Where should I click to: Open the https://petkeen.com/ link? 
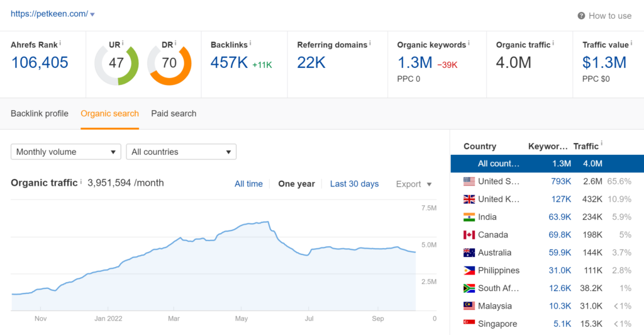49,14
